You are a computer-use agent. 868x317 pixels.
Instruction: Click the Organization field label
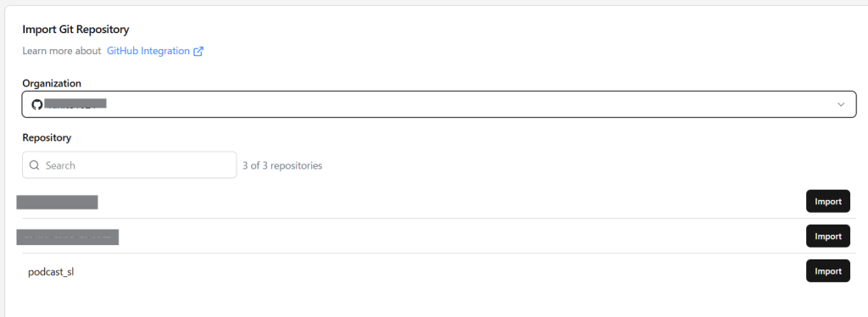click(52, 83)
